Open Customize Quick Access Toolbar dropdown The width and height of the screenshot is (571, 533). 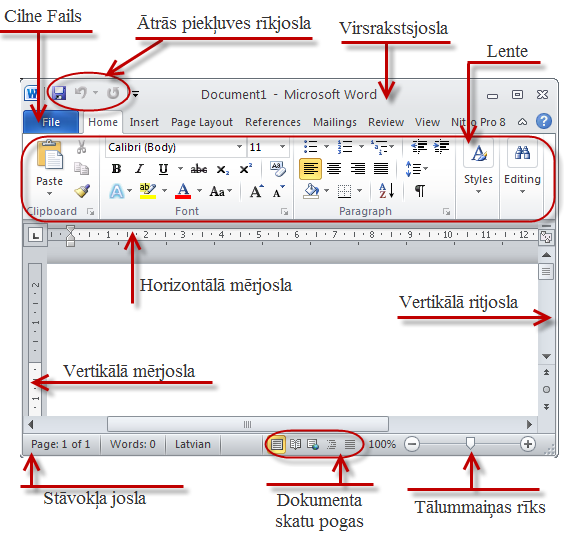pyautogui.click(x=135, y=94)
